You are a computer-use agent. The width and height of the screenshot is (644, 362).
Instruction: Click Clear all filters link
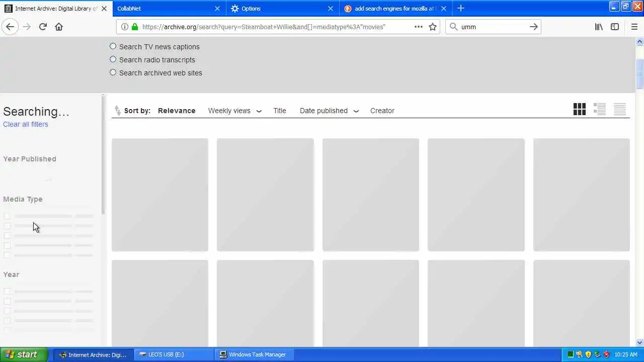click(x=26, y=124)
